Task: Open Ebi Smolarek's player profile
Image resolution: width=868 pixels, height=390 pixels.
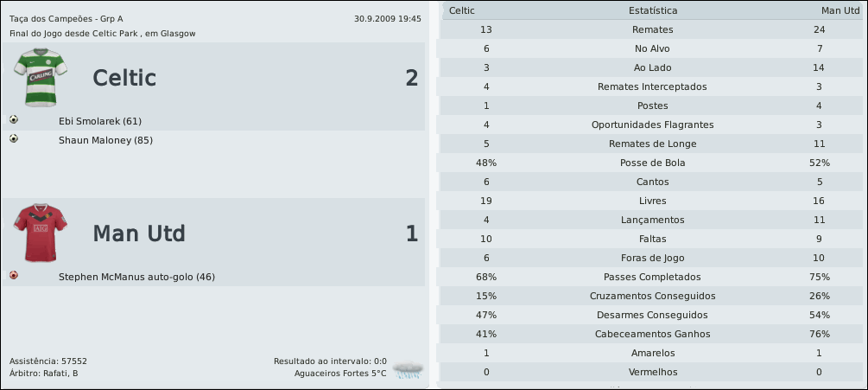Action: click(99, 121)
